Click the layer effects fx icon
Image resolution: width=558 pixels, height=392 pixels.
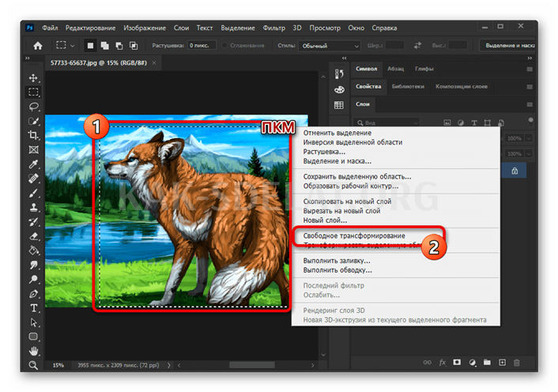click(443, 363)
